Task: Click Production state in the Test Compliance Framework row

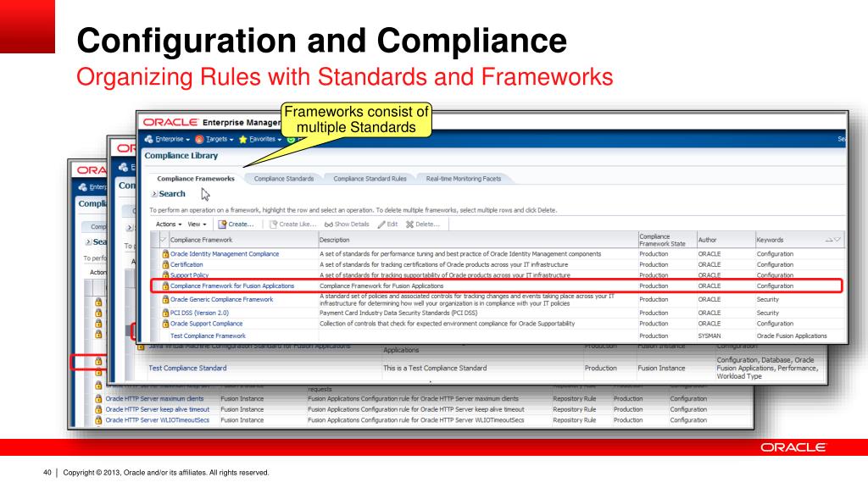Action: click(654, 335)
